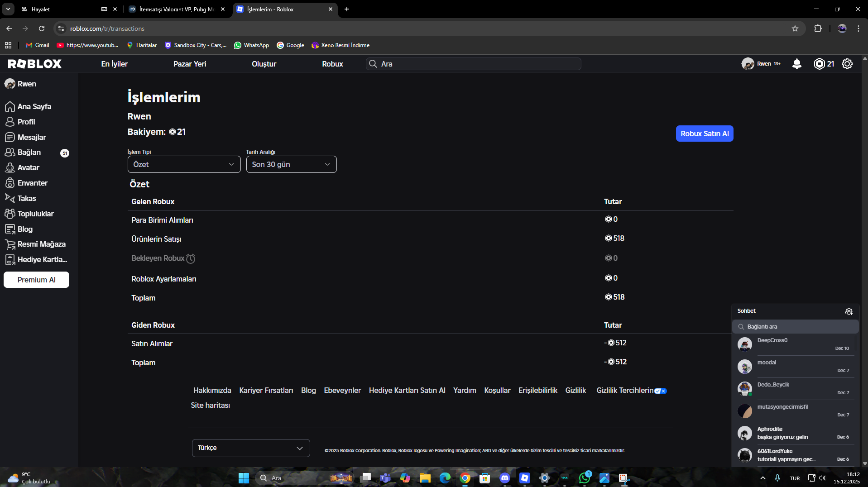Open the Erişilebilirlik footer link
This screenshot has height=487, width=868.
(x=538, y=390)
